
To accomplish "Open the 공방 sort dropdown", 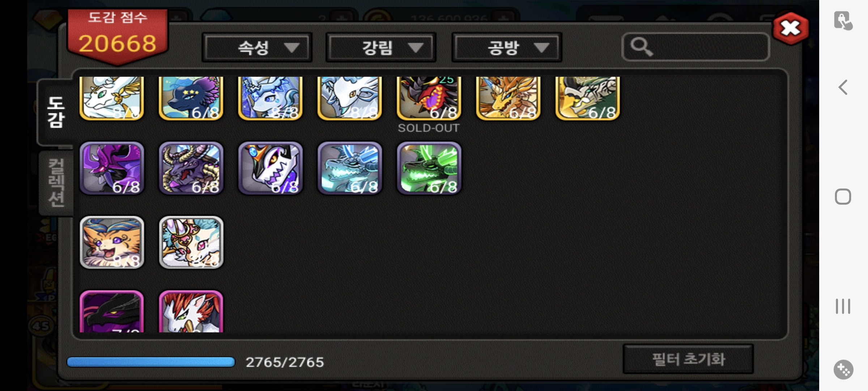I will point(507,47).
